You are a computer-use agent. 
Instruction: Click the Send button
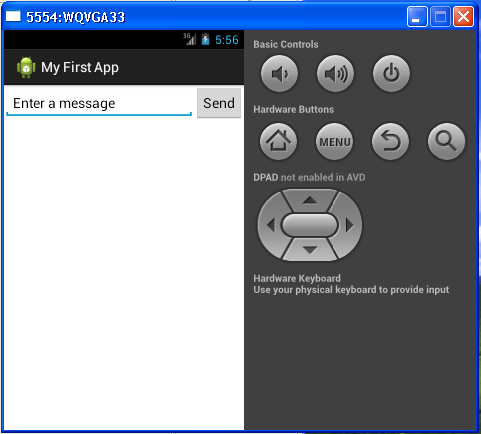[219, 103]
